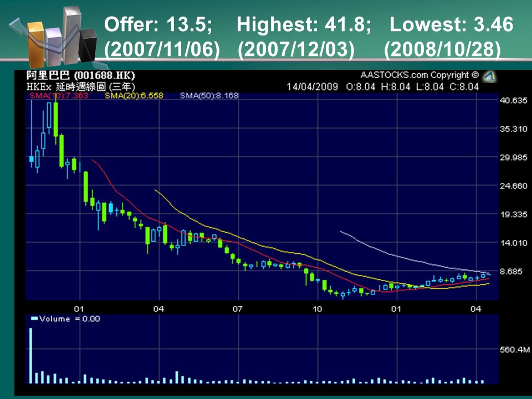Click the SMA(10):7.363 legend

(x=59, y=96)
